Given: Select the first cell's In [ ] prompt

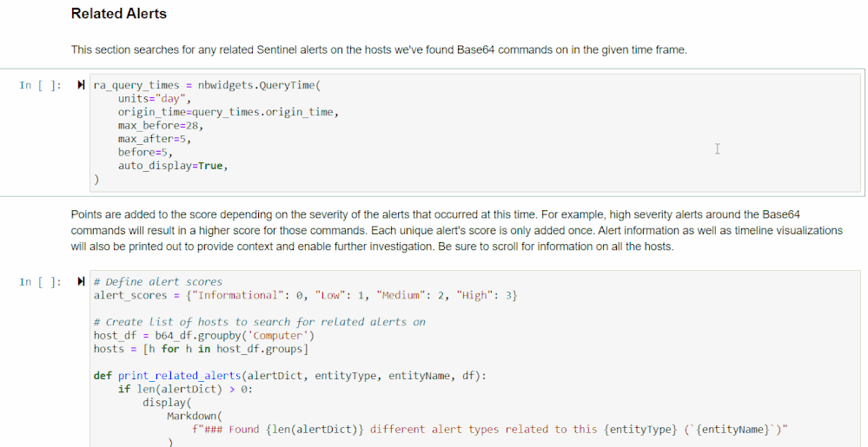Looking at the screenshot, I should [x=41, y=85].
